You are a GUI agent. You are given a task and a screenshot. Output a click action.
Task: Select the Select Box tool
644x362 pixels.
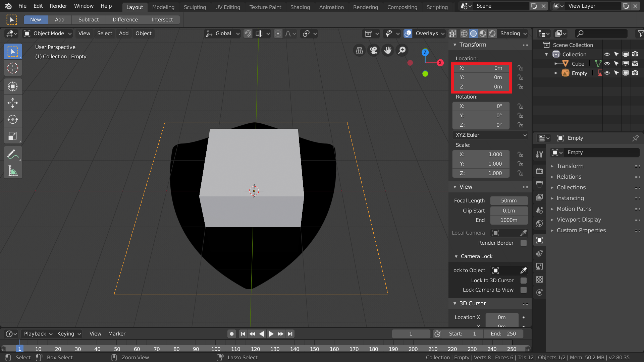pyautogui.click(x=13, y=52)
